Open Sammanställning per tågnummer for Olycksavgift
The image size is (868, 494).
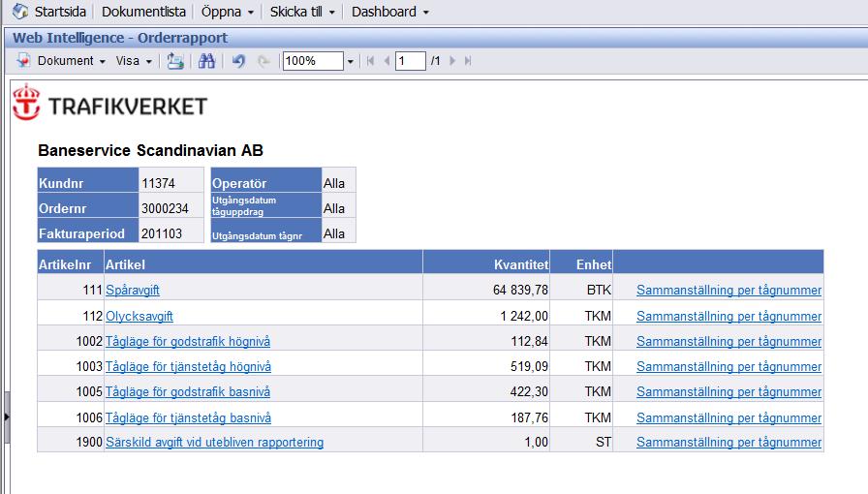click(x=728, y=316)
